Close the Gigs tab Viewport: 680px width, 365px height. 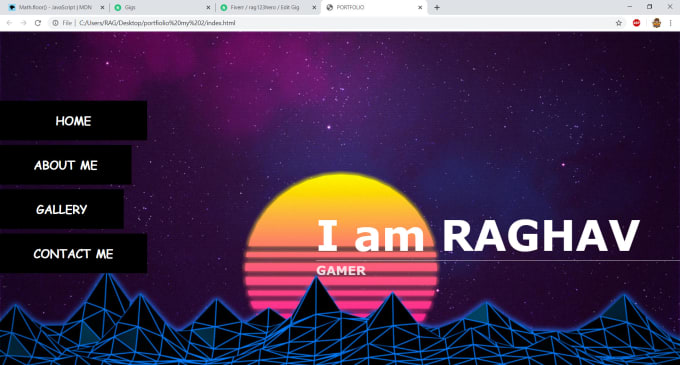208,7
